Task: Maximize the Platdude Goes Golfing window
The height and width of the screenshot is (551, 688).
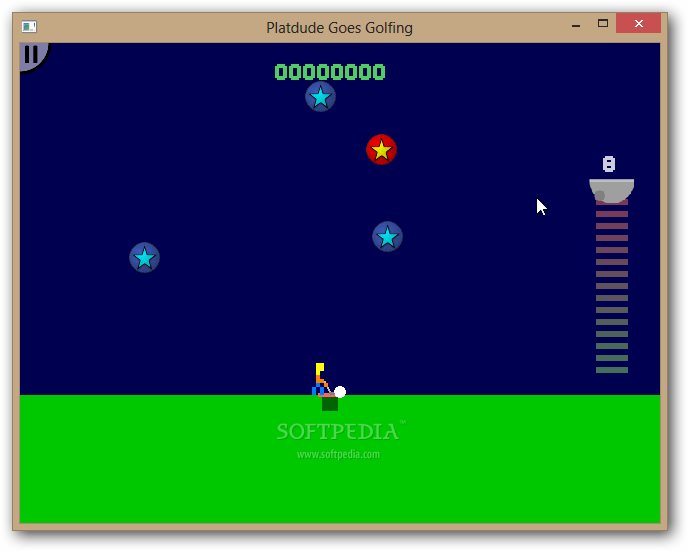Action: (603, 24)
